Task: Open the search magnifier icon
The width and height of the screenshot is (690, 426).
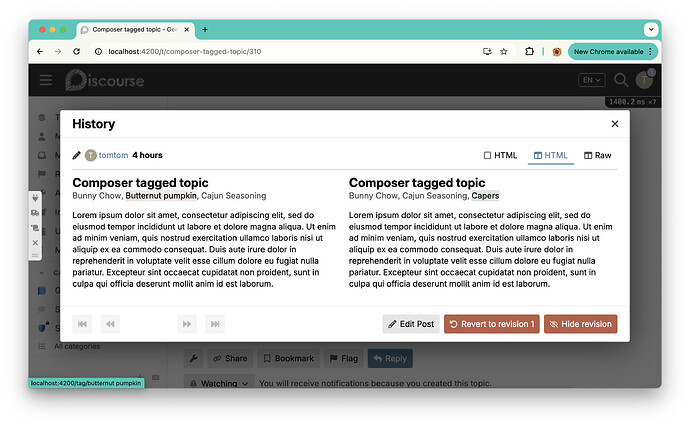Action: click(x=620, y=80)
